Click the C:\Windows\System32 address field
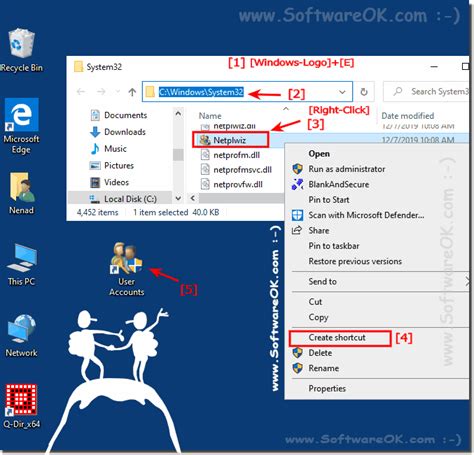 (247, 92)
